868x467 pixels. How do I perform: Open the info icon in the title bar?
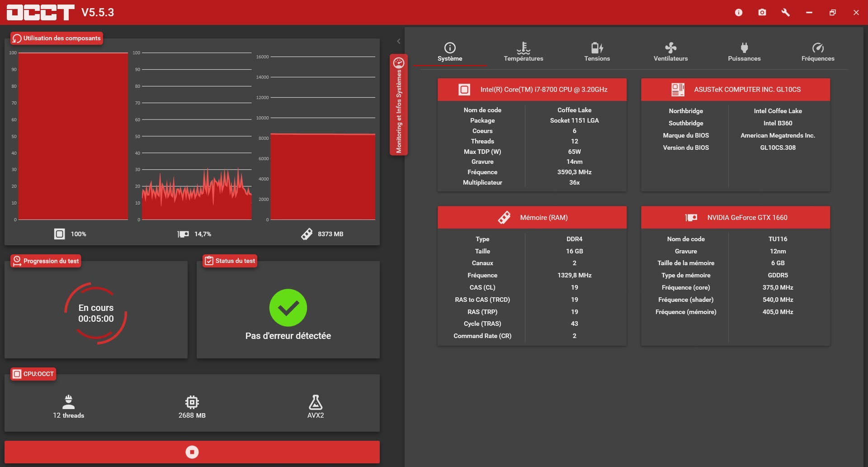click(739, 13)
